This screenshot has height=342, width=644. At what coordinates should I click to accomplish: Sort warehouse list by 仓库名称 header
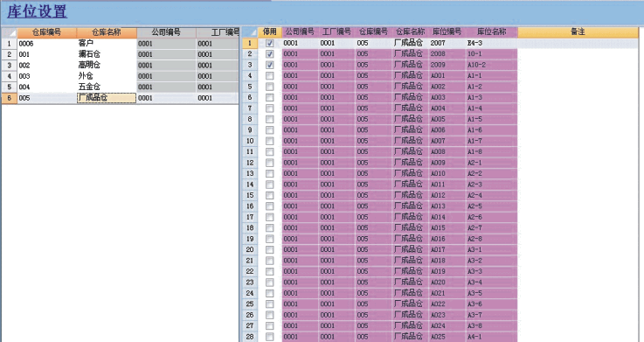point(107,32)
